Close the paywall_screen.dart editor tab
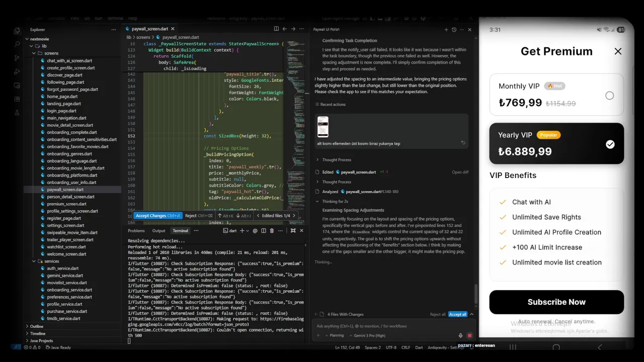Image resolution: width=644 pixels, height=362 pixels. (x=173, y=29)
